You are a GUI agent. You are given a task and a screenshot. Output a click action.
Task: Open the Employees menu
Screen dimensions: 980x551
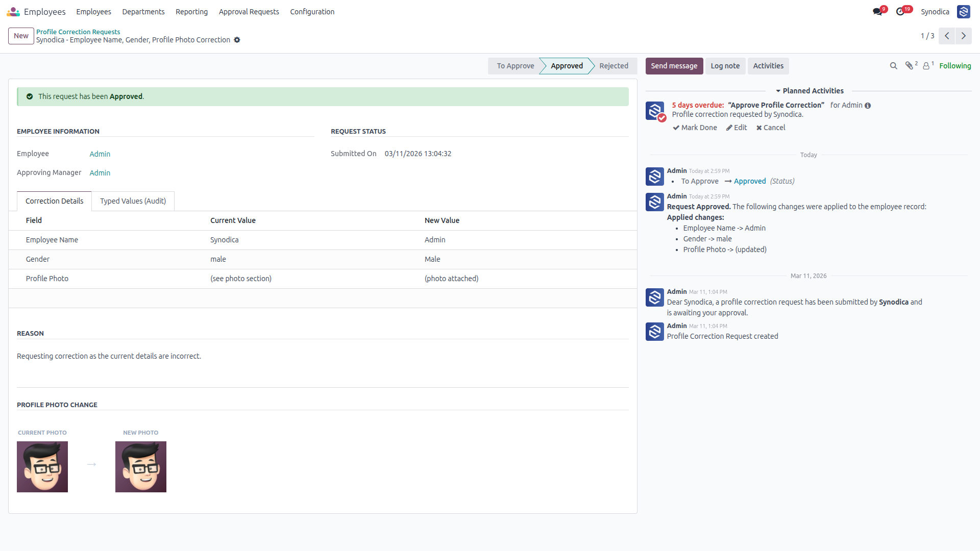tap(93, 11)
